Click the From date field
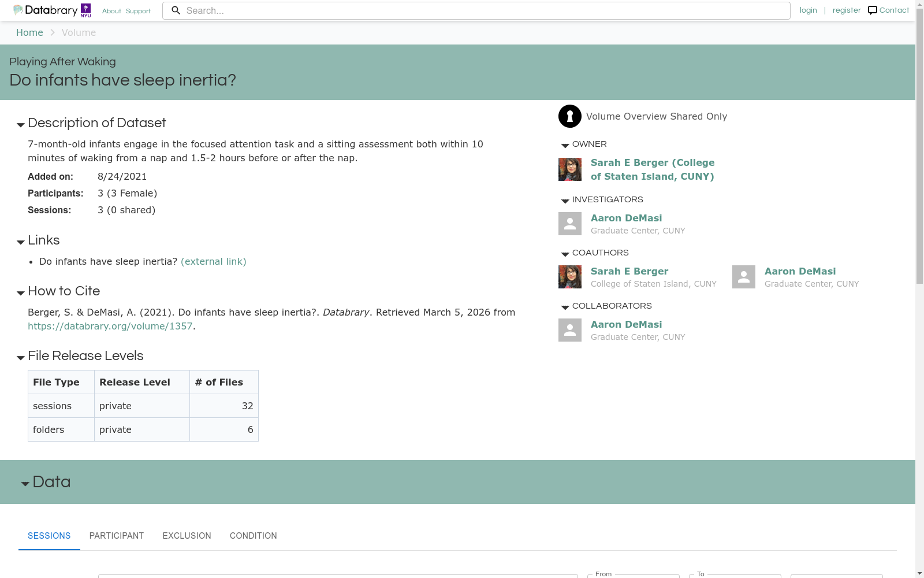The image size is (924, 578). [x=634, y=576]
